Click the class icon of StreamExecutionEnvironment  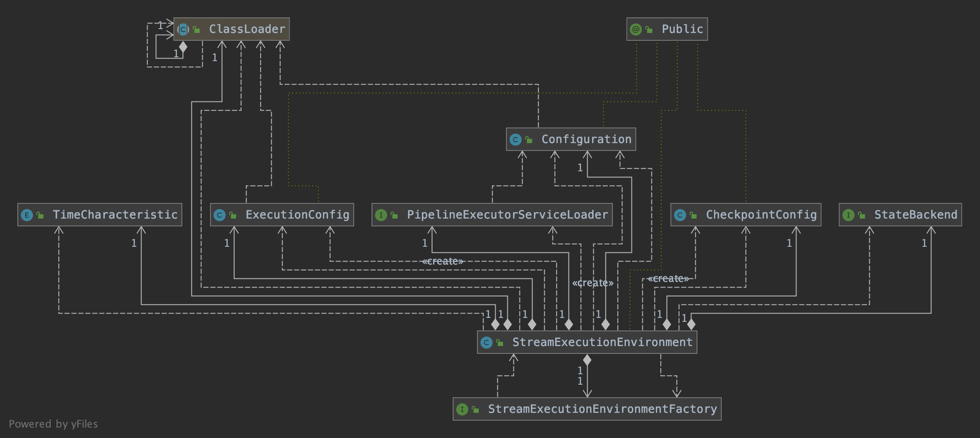point(487,343)
